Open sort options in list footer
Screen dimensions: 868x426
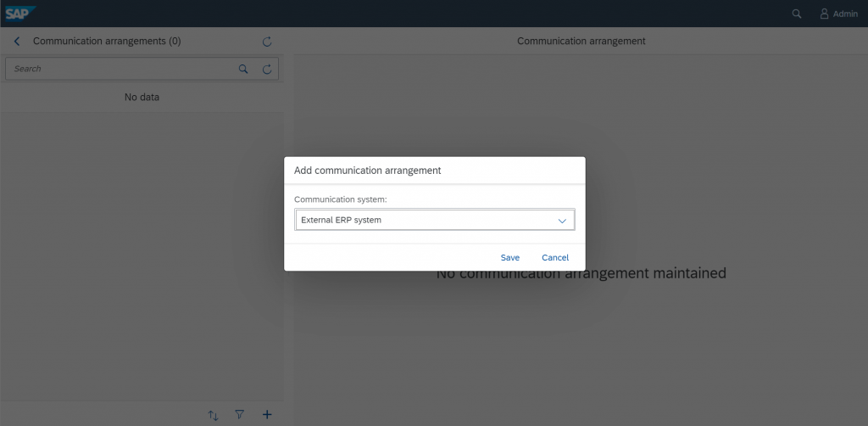tap(213, 415)
